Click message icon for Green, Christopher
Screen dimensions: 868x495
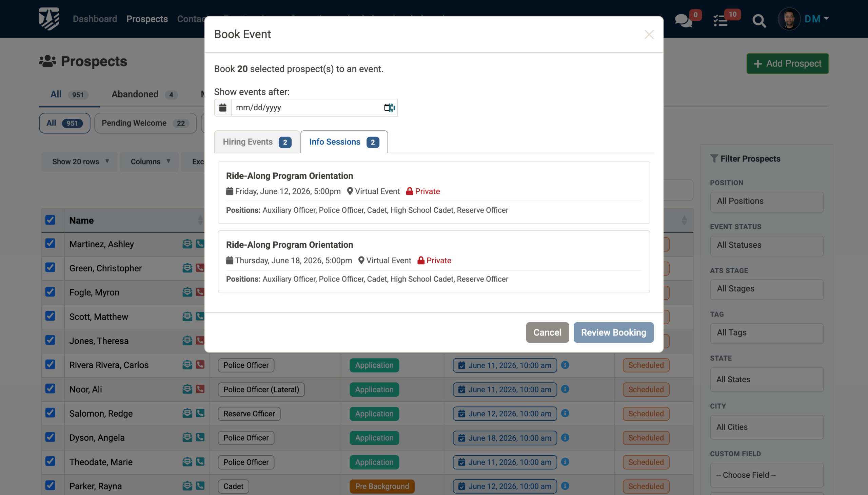coord(187,268)
